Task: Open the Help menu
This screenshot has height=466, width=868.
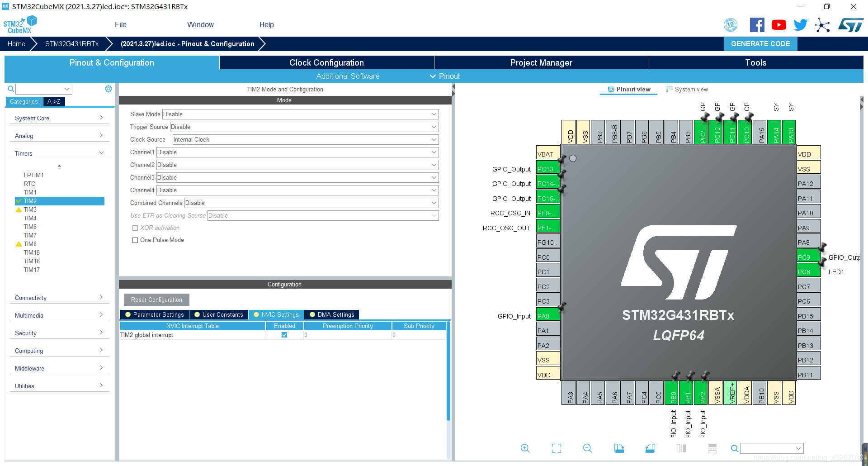Action: click(x=267, y=25)
